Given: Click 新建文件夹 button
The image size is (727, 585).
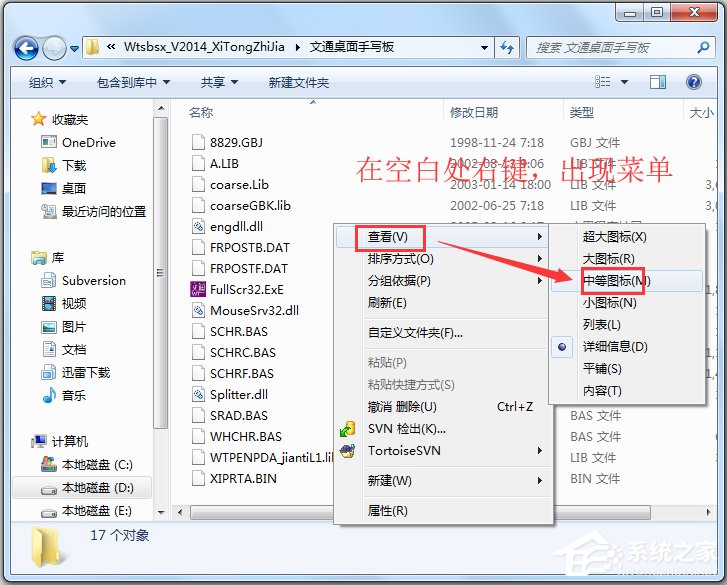Looking at the screenshot, I should tap(299, 83).
